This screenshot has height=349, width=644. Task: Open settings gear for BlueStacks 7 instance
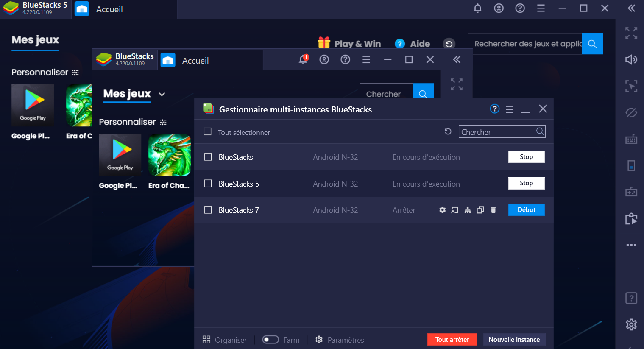point(442,210)
